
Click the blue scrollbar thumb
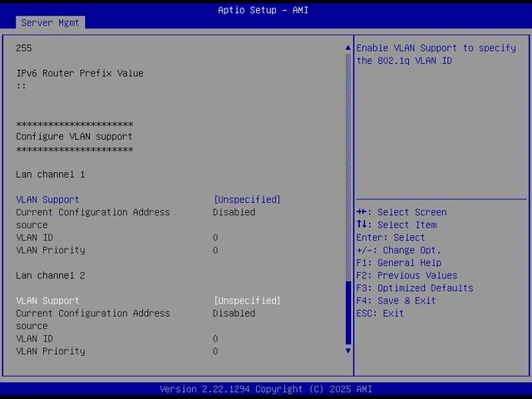pos(348,313)
